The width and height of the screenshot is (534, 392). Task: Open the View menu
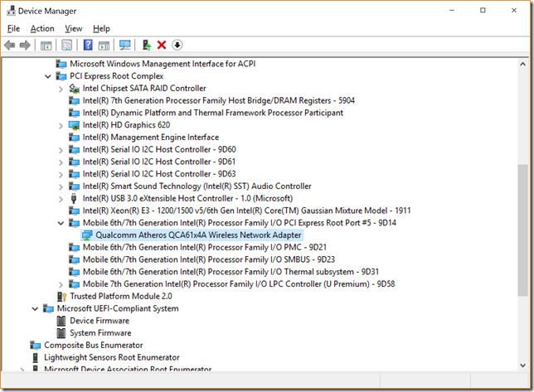tap(73, 28)
